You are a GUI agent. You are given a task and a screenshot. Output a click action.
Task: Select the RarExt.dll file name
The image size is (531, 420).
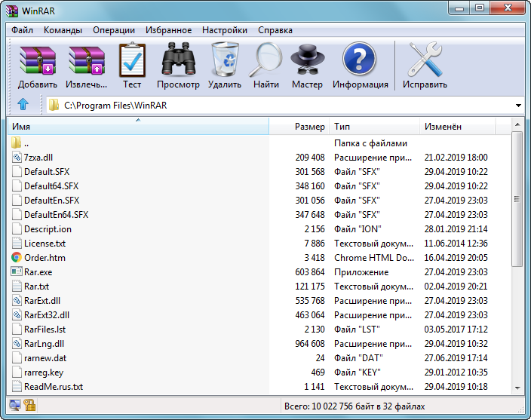(x=42, y=301)
